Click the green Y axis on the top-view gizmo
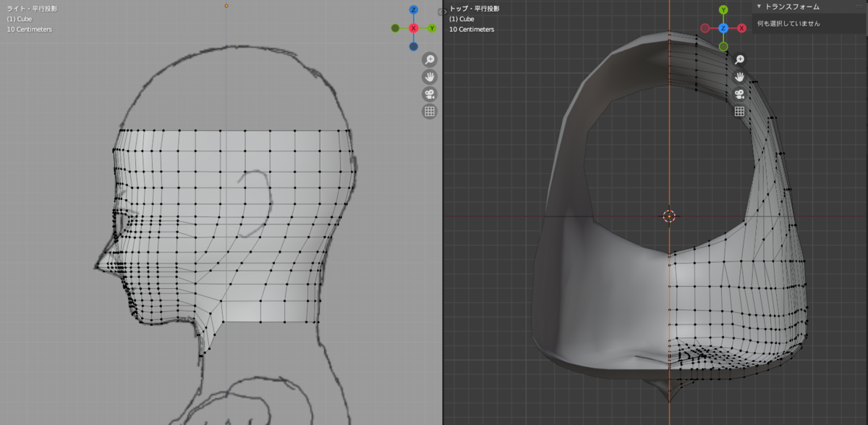This screenshot has height=425, width=868. point(723,10)
